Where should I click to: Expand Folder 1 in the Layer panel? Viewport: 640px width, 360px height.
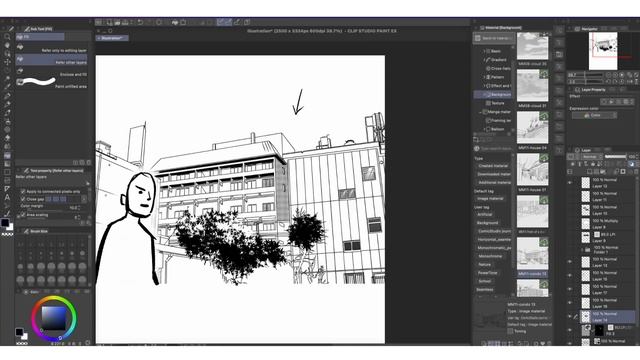(582, 249)
